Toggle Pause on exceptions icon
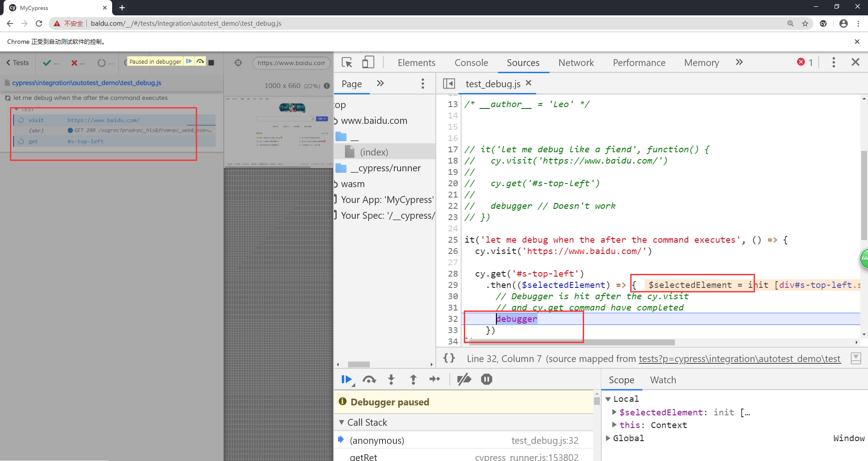The width and height of the screenshot is (868, 461). pyautogui.click(x=486, y=379)
